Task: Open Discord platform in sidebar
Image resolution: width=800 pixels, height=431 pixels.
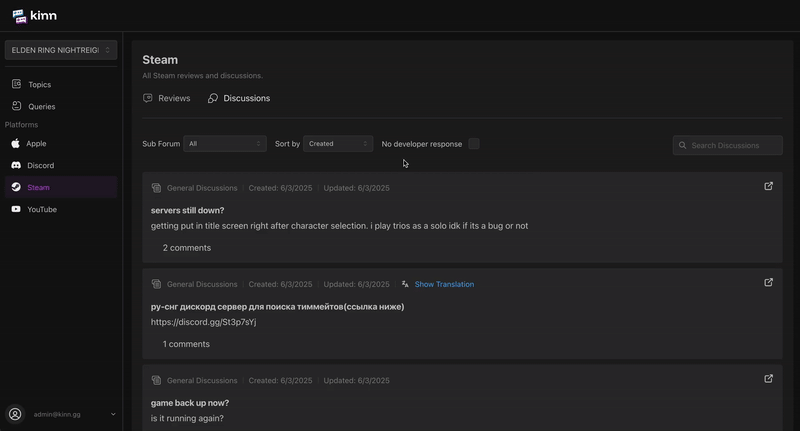Action: tap(61, 165)
